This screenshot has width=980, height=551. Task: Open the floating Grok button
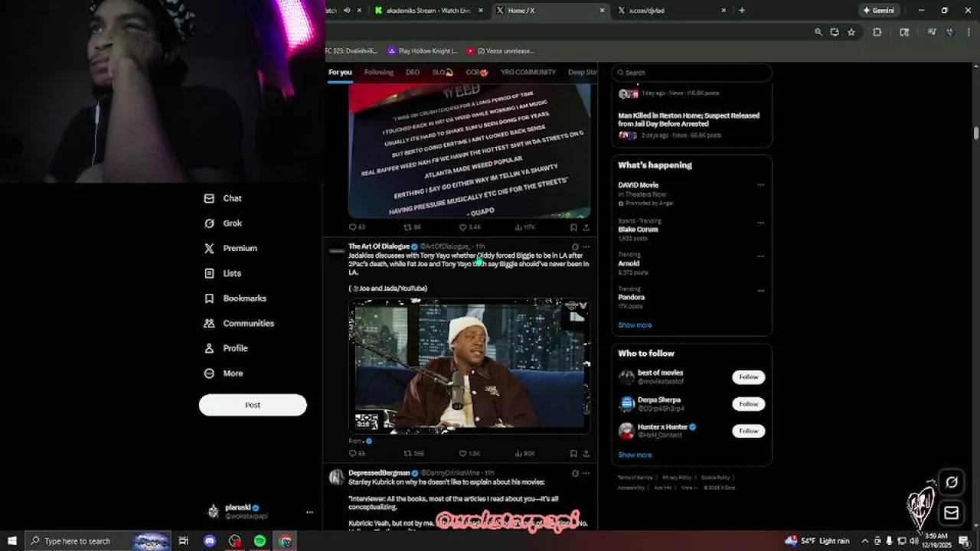(952, 482)
